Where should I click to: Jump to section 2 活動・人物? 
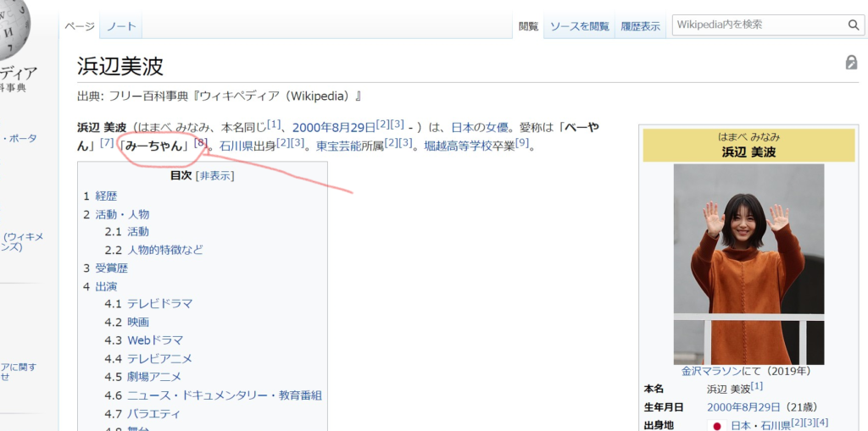(x=116, y=215)
